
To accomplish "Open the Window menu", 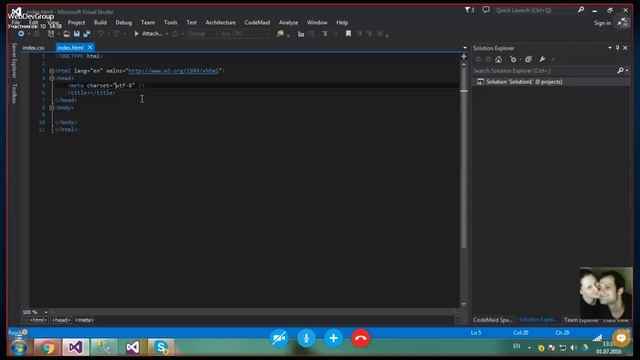I will pos(317,22).
